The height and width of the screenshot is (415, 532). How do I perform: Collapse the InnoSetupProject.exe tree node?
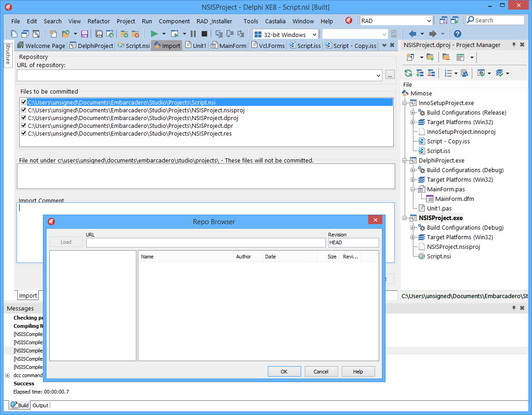404,103
